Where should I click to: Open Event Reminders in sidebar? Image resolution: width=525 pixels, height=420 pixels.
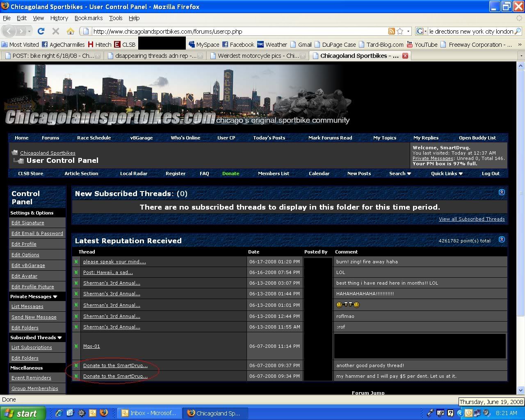click(31, 378)
